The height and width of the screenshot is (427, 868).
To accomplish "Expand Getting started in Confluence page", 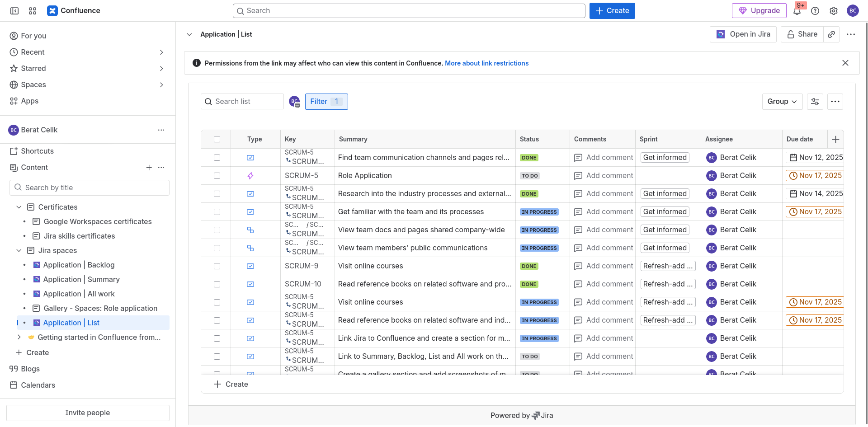I will click(19, 337).
